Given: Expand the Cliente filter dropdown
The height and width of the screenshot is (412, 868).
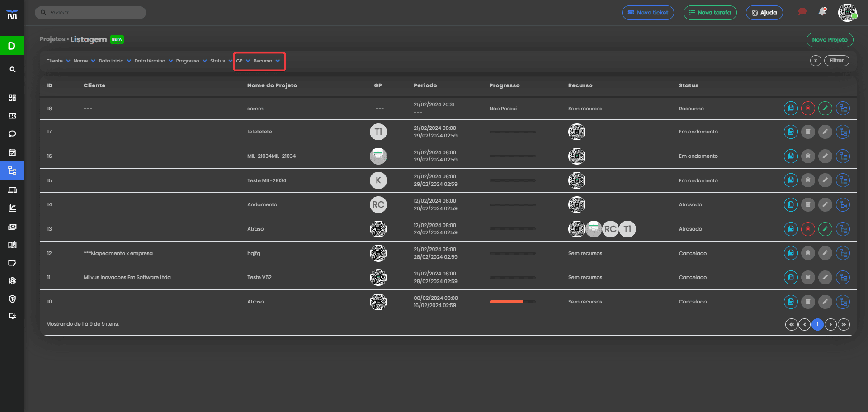Looking at the screenshot, I should click(58, 61).
